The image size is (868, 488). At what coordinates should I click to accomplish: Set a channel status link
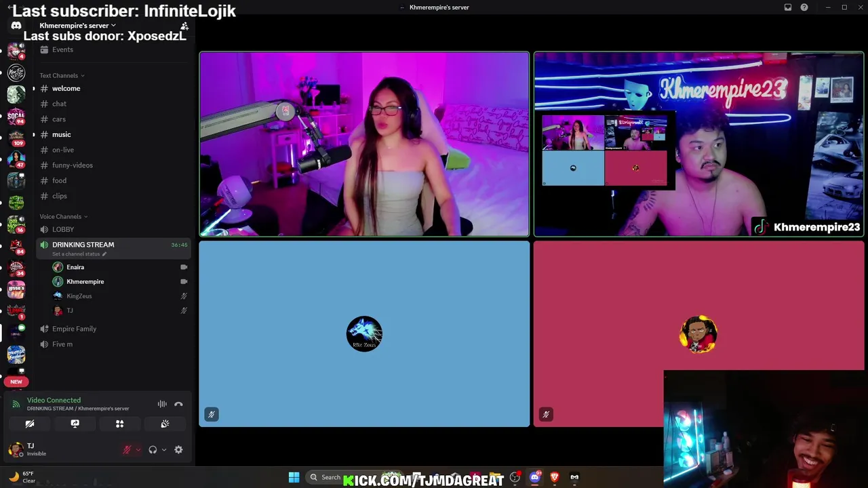pos(79,254)
